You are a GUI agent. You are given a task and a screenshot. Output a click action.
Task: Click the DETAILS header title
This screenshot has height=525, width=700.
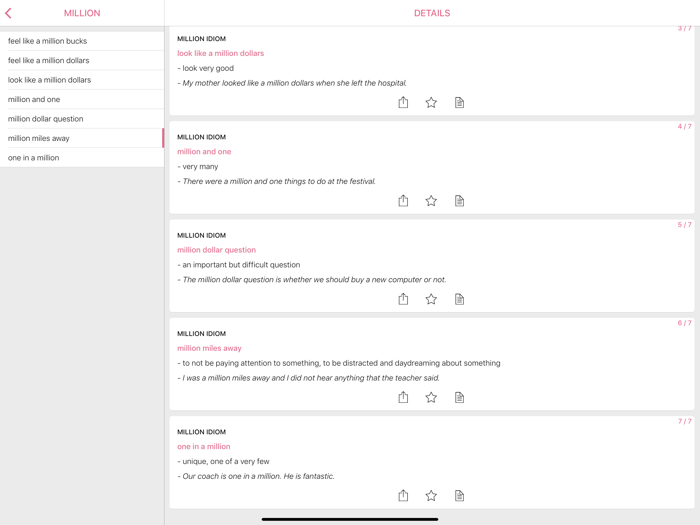[432, 13]
